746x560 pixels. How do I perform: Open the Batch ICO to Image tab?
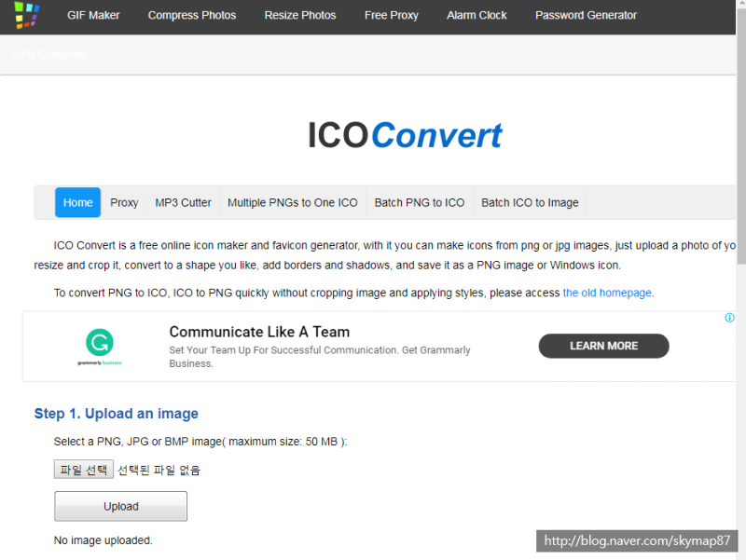[530, 202]
